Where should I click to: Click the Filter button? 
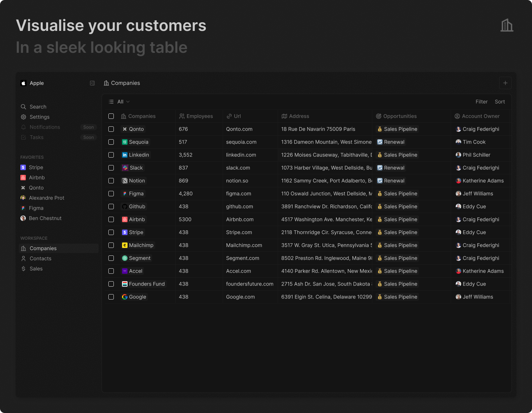[x=482, y=102]
